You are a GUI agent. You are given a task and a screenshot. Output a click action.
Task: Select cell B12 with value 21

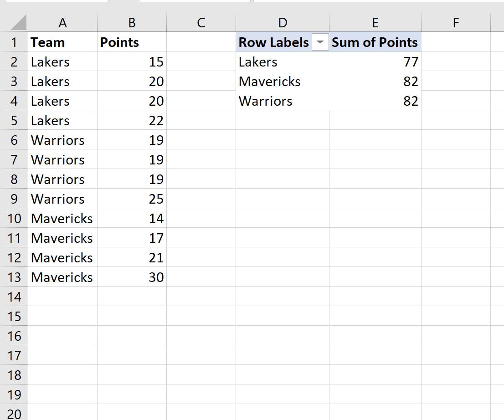point(132,258)
